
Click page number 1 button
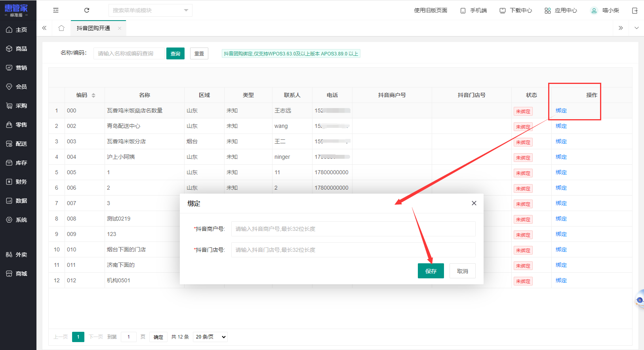coord(78,337)
